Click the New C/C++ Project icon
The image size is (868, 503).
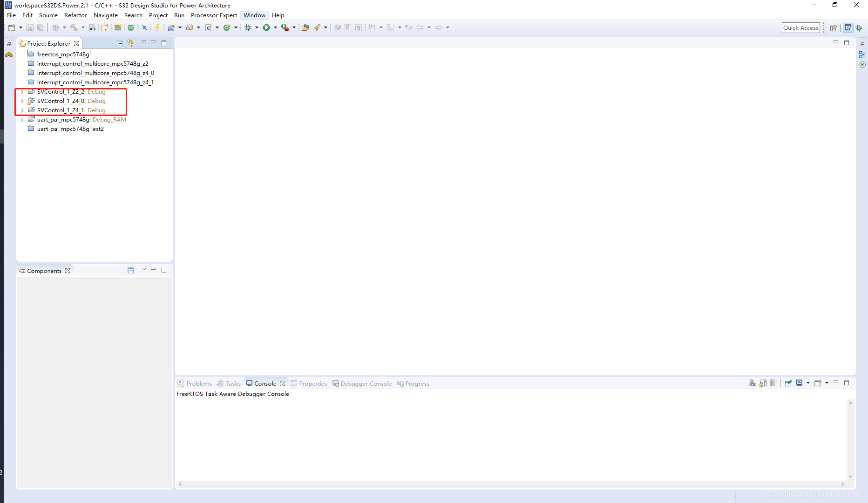[x=171, y=27]
